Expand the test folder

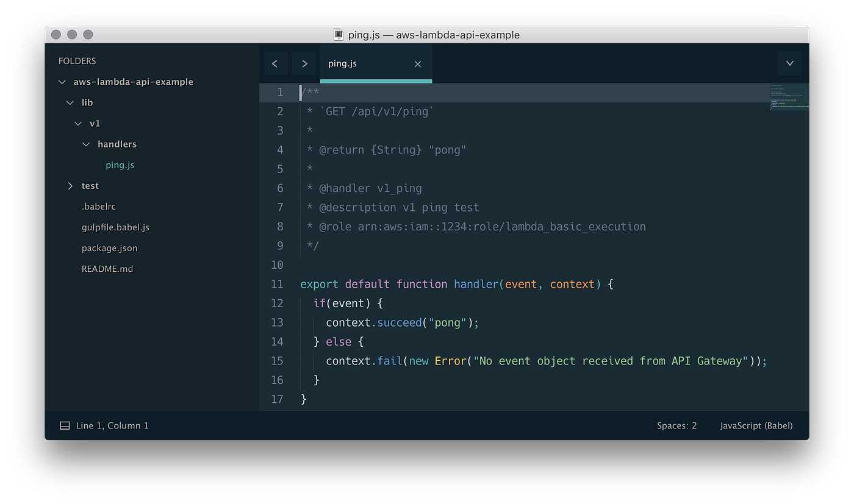coord(70,185)
